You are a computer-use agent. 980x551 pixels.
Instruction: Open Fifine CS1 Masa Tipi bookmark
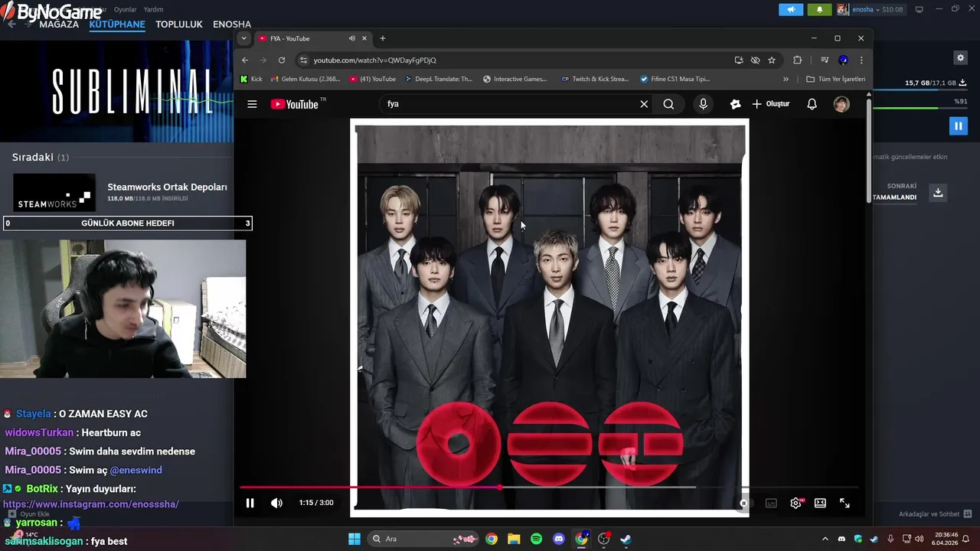tap(675, 79)
